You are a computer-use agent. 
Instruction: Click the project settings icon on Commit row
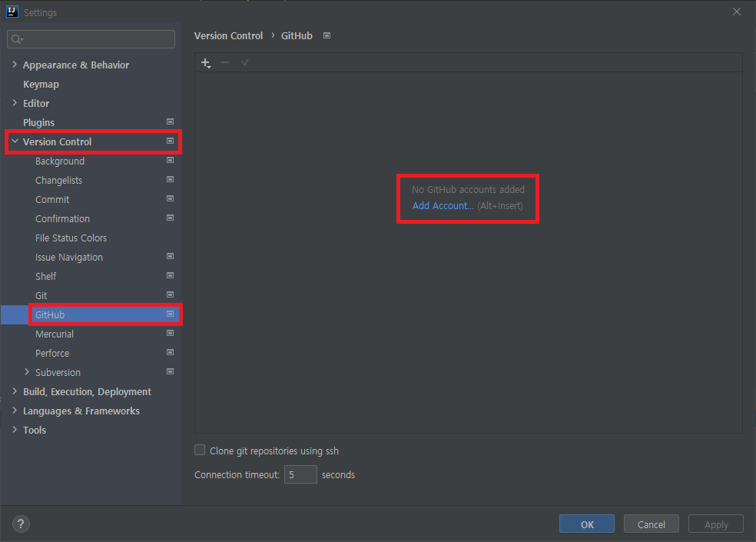[171, 198]
